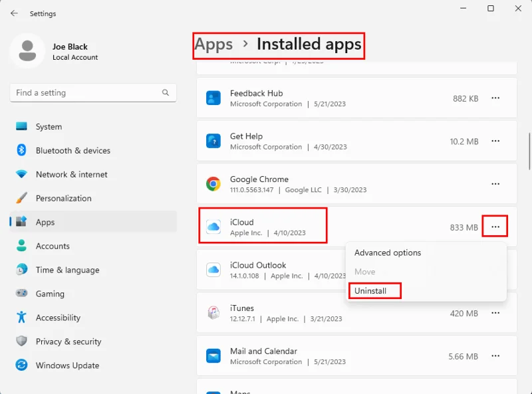
Task: Click the 10.2 MB size value
Action: click(x=464, y=142)
